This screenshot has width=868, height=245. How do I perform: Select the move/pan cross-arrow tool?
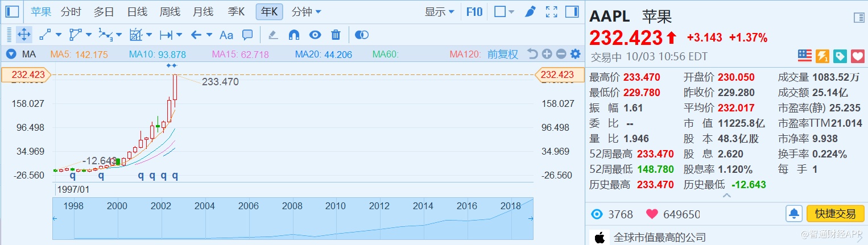[24, 35]
